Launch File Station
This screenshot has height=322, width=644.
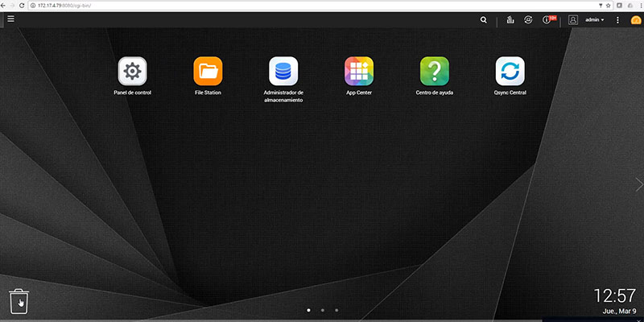coord(208,71)
